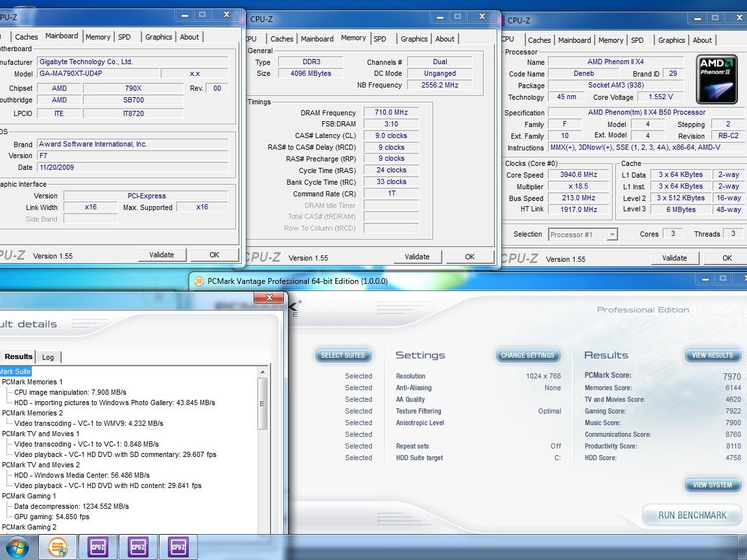The height and width of the screenshot is (560, 747).
Task: Click the AMD Phenom II processor logo
Action: tap(717, 79)
